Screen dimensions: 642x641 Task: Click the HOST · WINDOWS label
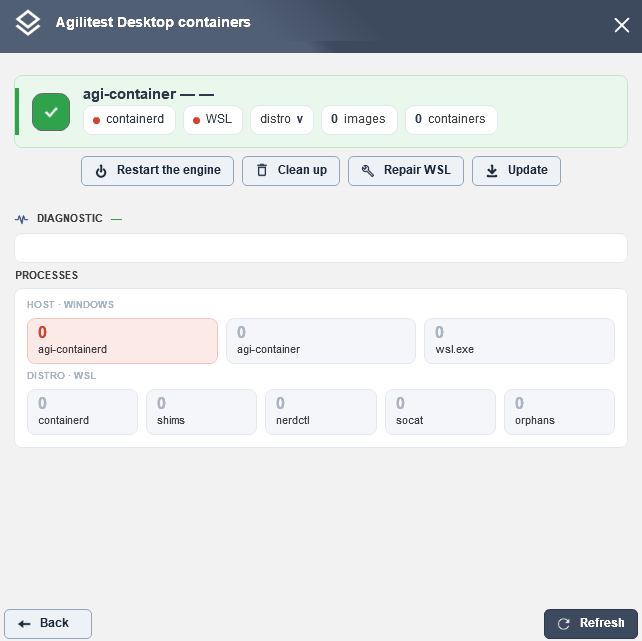70,305
